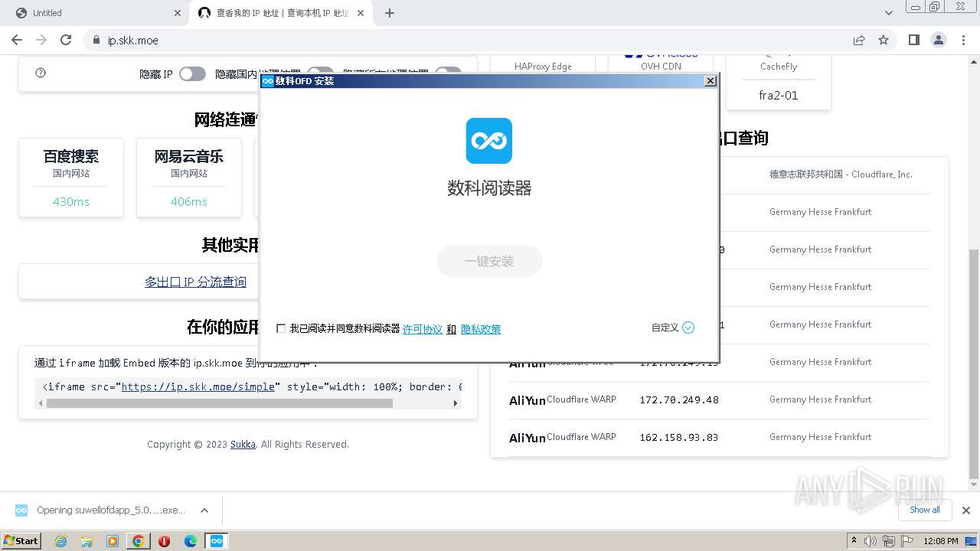Bookmark this page with star icon
This screenshot has height=551, width=980.
(884, 40)
